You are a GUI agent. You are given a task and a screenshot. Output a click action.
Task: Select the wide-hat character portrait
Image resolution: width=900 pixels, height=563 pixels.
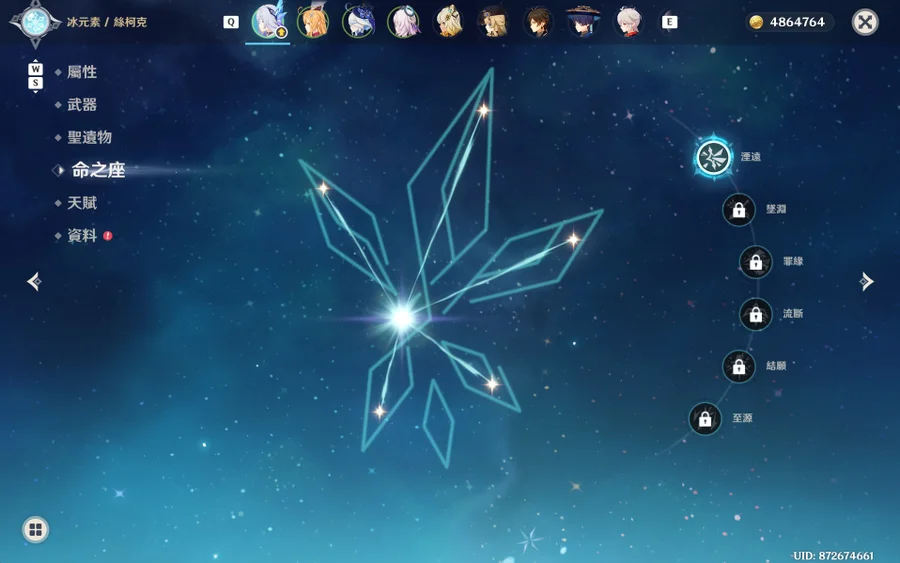pyautogui.click(x=583, y=22)
